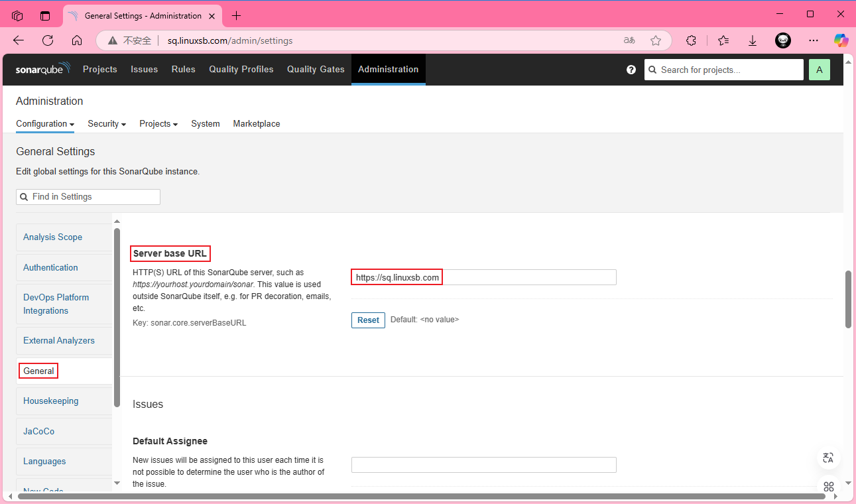Go to browser home icon
856x504 pixels.
(77, 40)
